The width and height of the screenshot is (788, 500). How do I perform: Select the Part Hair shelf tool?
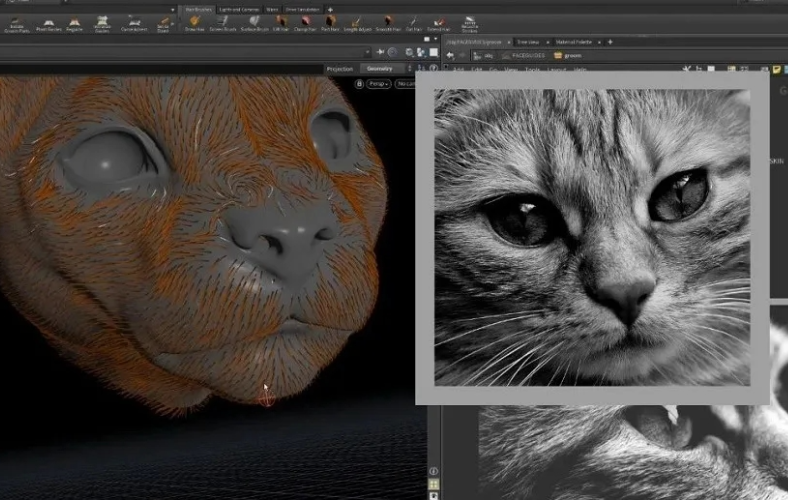tap(331, 23)
